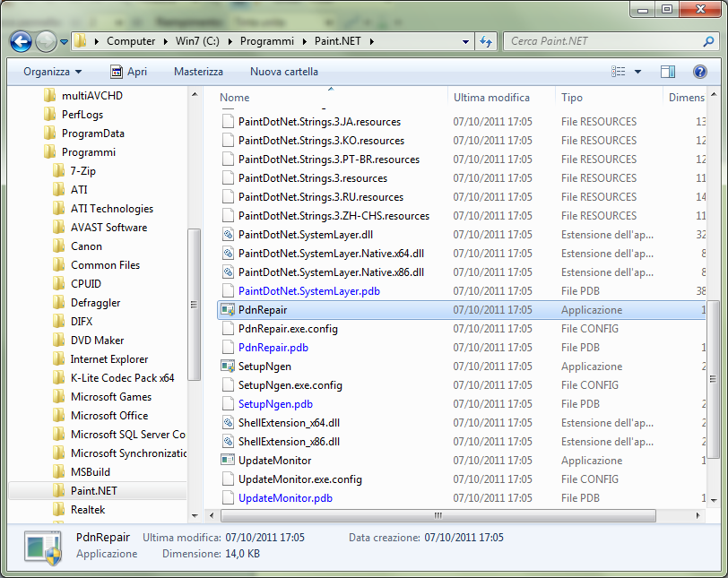Click the horizontal scrollbar thumb

point(438,515)
